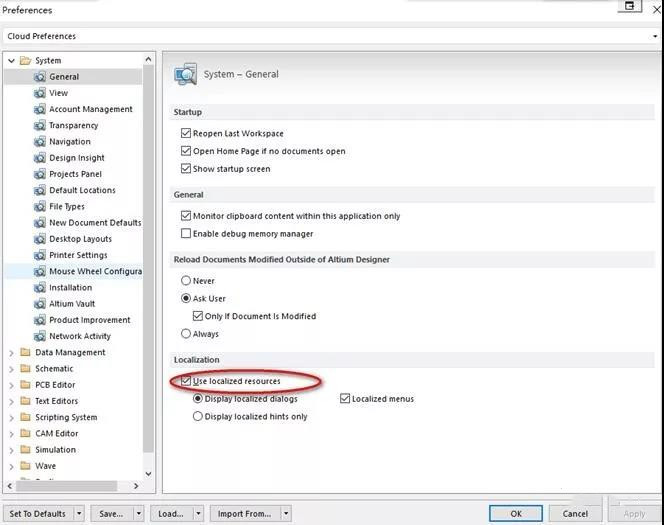Click tree vertical scrollbar up arrow
This screenshot has height=525, width=664.
148,60
